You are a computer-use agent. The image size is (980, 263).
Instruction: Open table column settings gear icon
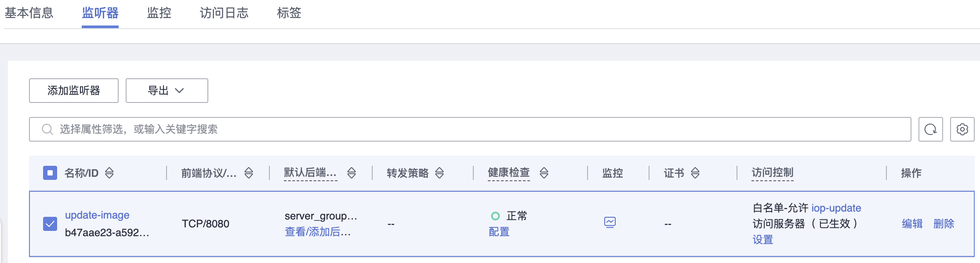tap(962, 129)
